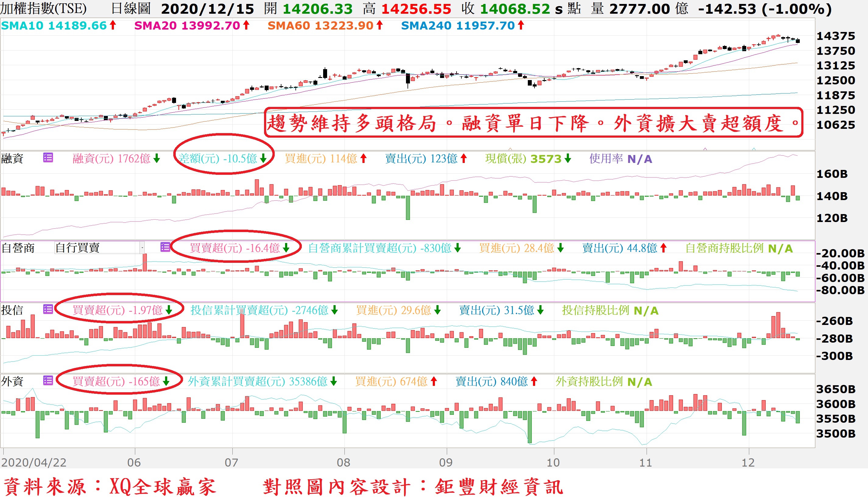868x504 pixels.
Task: Click the 投信持股比例 N/A label
Action: click(x=610, y=310)
